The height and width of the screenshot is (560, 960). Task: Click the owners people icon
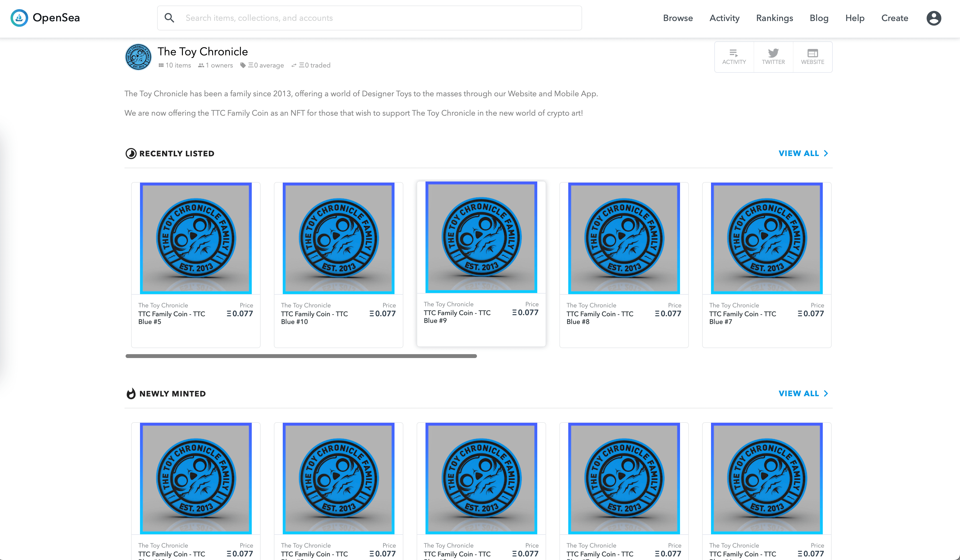201,65
